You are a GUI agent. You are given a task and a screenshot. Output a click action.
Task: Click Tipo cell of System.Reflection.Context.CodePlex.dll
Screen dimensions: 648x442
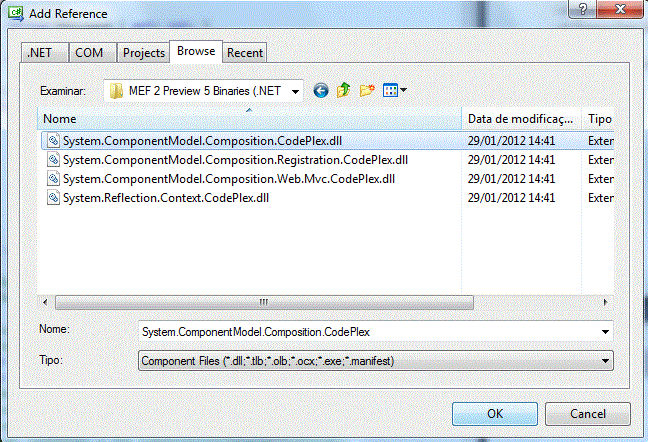pyautogui.click(x=601, y=198)
